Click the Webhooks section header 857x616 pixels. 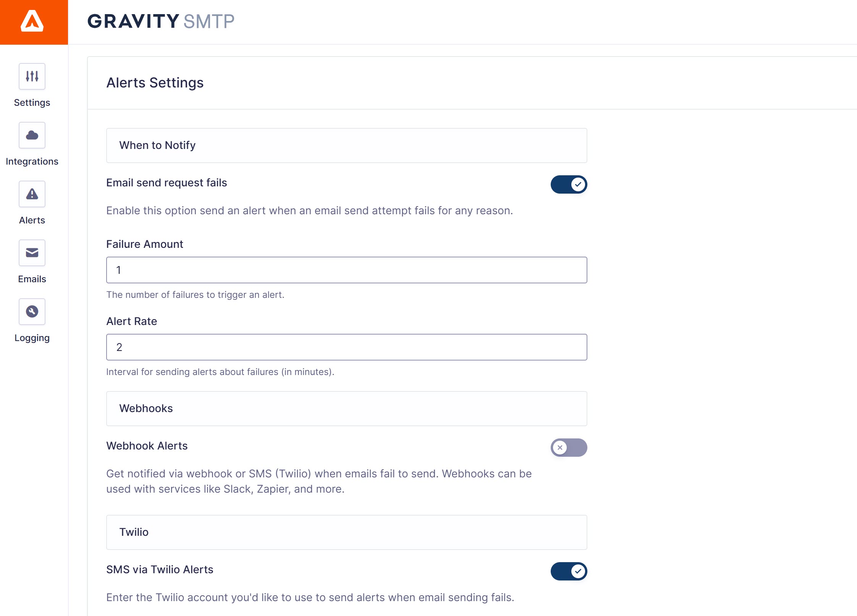346,409
